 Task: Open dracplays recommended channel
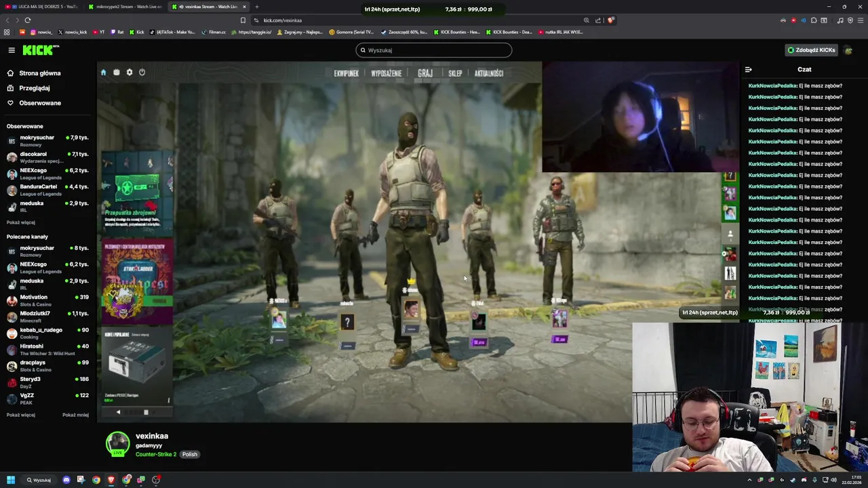[x=47, y=365]
